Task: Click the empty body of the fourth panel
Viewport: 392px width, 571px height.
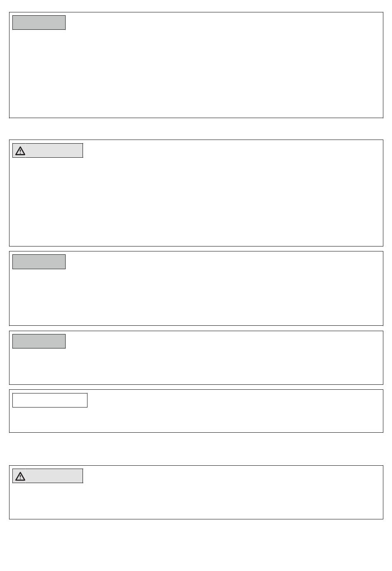Action: coord(196,367)
